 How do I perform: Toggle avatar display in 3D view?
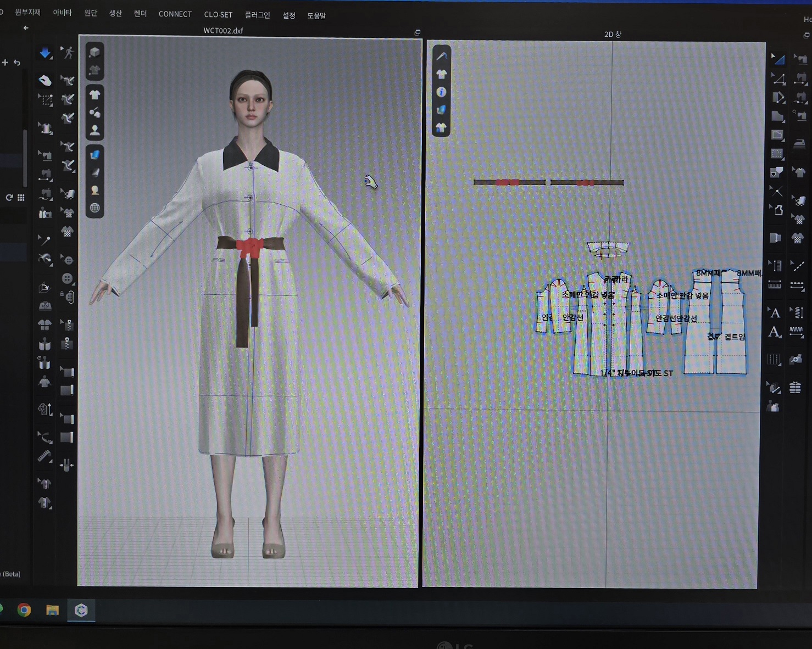click(x=95, y=130)
